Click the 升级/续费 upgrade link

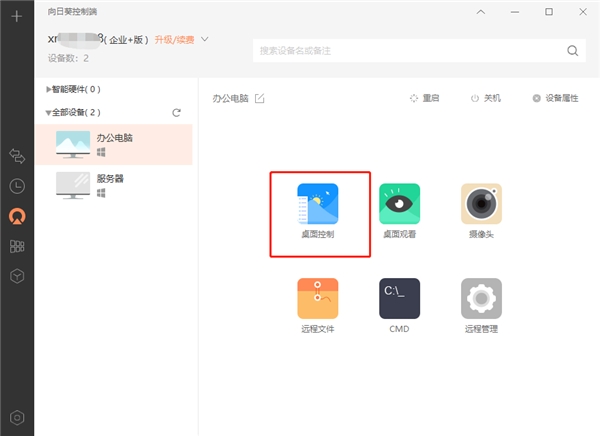(174, 40)
